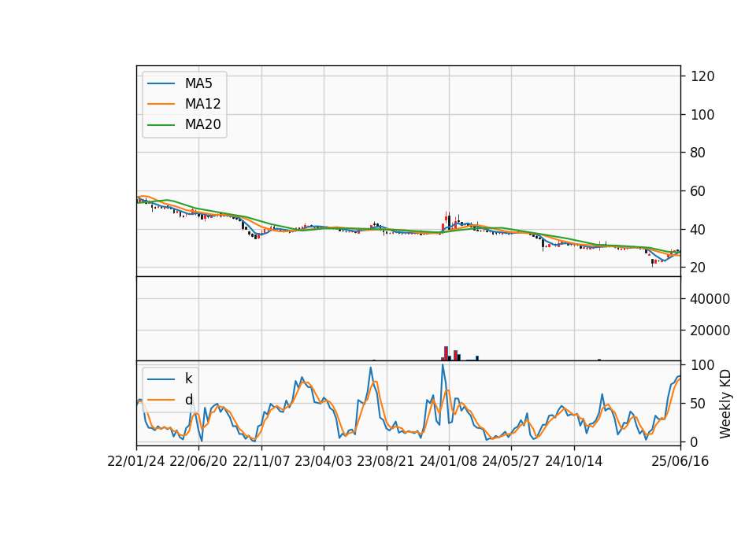Click the 80 price axis value

click(699, 153)
